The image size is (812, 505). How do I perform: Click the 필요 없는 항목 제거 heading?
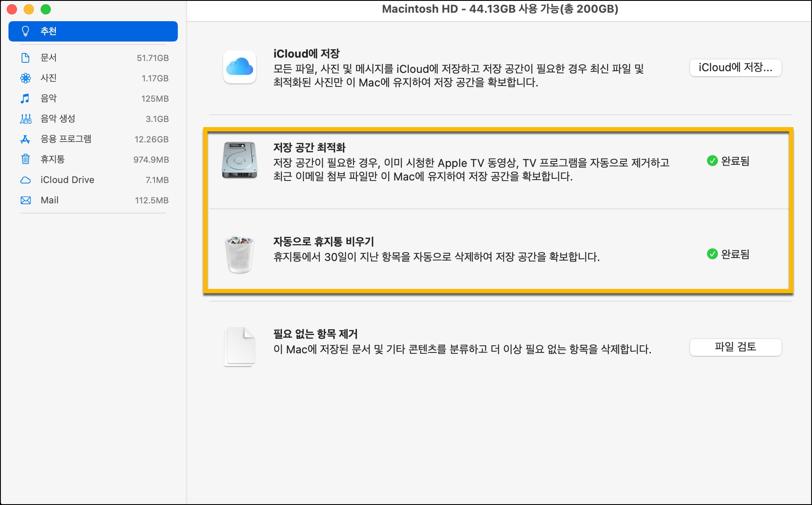[x=316, y=334]
